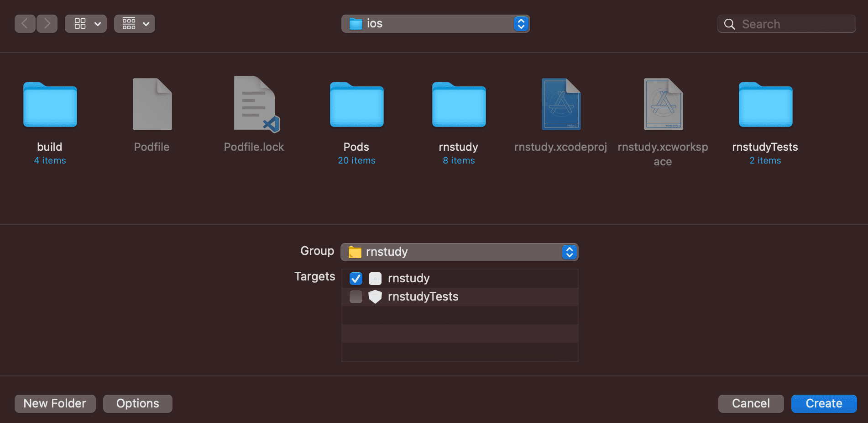868x423 pixels.
Task: Uncheck the rnstudy target checkbox
Action: pos(356,279)
